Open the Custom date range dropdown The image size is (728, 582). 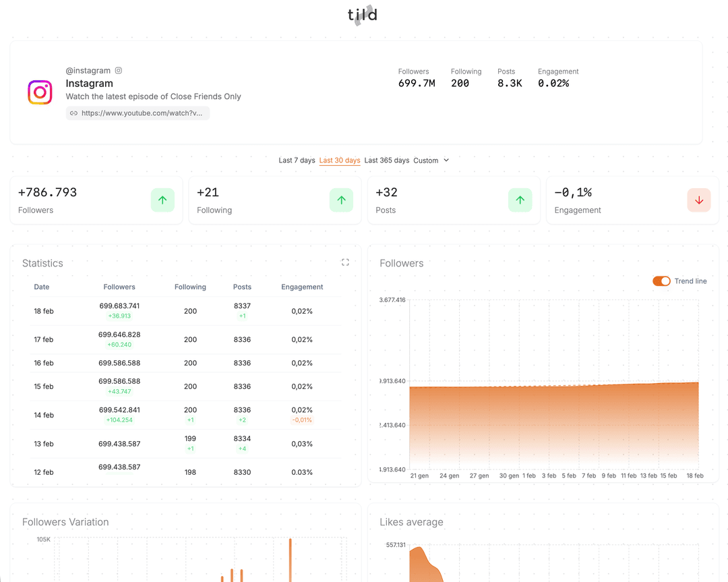431,161
